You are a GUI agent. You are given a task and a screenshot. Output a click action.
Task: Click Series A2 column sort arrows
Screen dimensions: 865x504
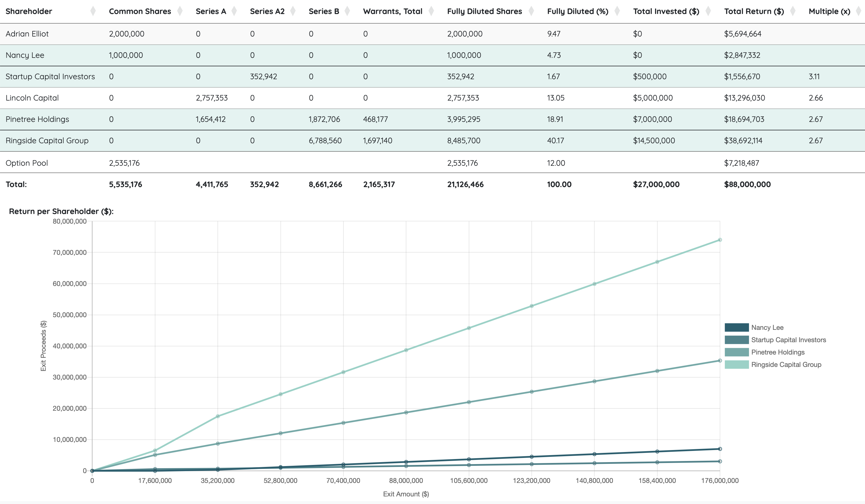(293, 11)
